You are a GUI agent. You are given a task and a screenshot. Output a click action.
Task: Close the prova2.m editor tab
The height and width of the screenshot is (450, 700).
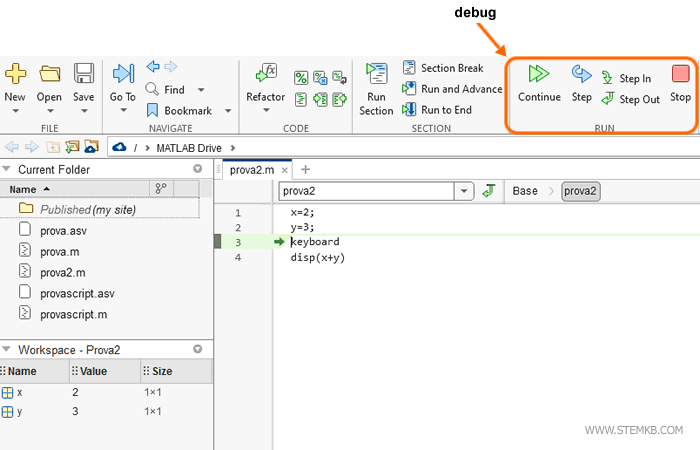(284, 170)
